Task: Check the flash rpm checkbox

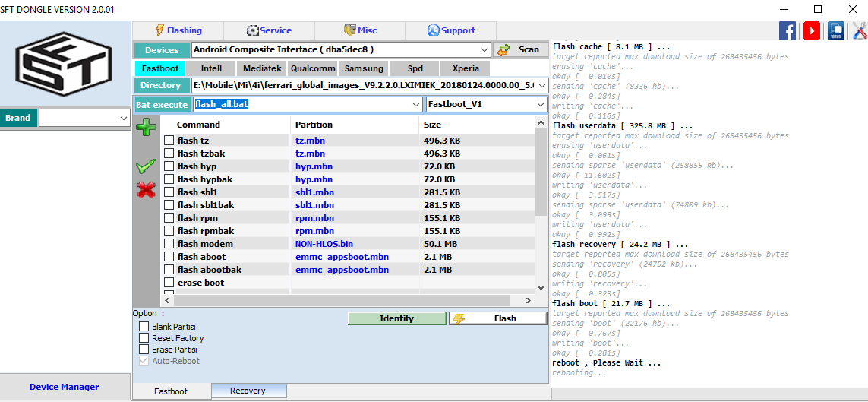Action: pos(169,218)
